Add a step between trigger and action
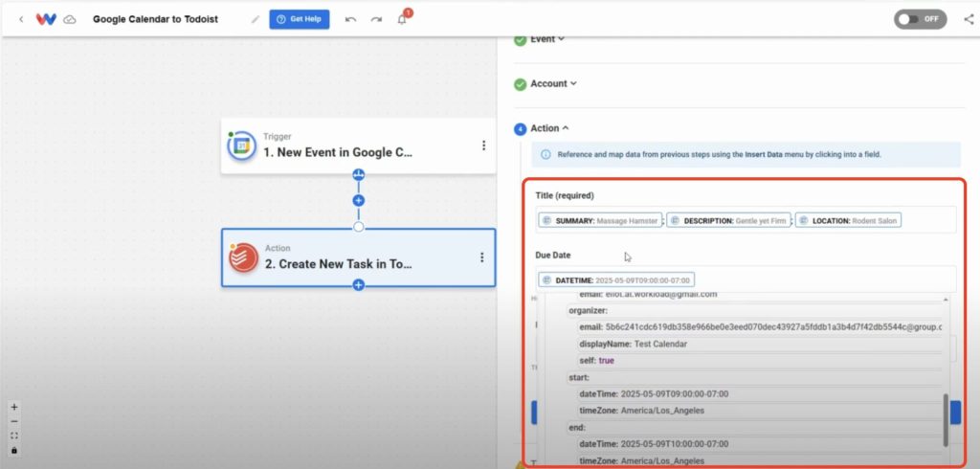 coord(359,201)
